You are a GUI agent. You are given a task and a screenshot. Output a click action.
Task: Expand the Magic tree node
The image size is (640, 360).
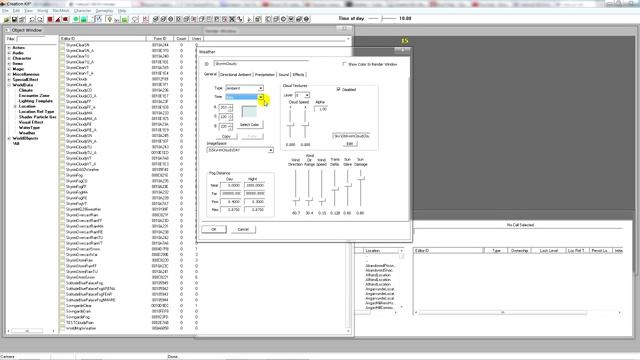[x=9, y=69]
